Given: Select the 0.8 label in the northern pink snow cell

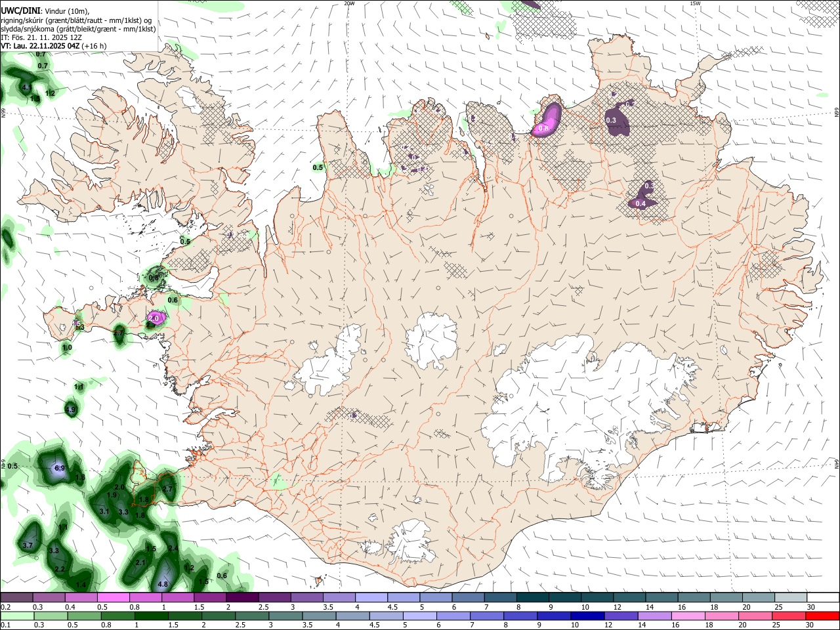Looking at the screenshot, I should pyautogui.click(x=543, y=129).
